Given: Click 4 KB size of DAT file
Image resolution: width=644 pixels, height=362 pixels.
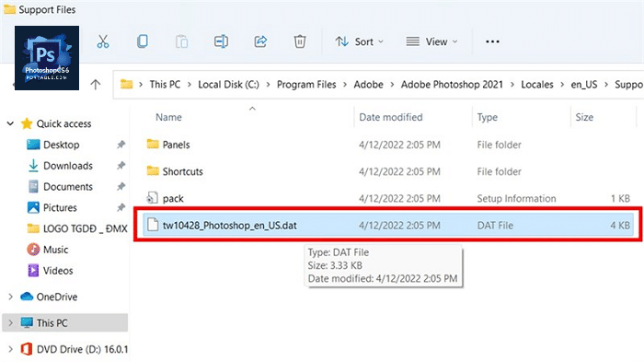Looking at the screenshot, I should pos(620,226).
